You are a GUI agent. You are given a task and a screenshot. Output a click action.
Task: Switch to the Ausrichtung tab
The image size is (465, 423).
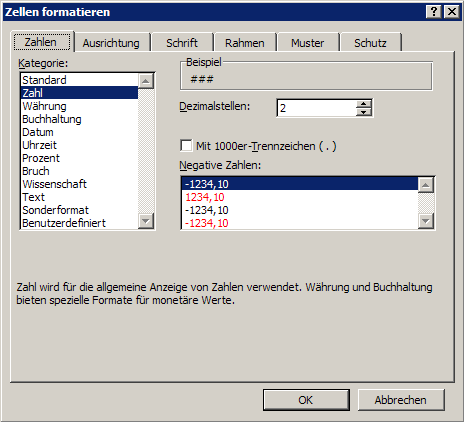[111, 43]
